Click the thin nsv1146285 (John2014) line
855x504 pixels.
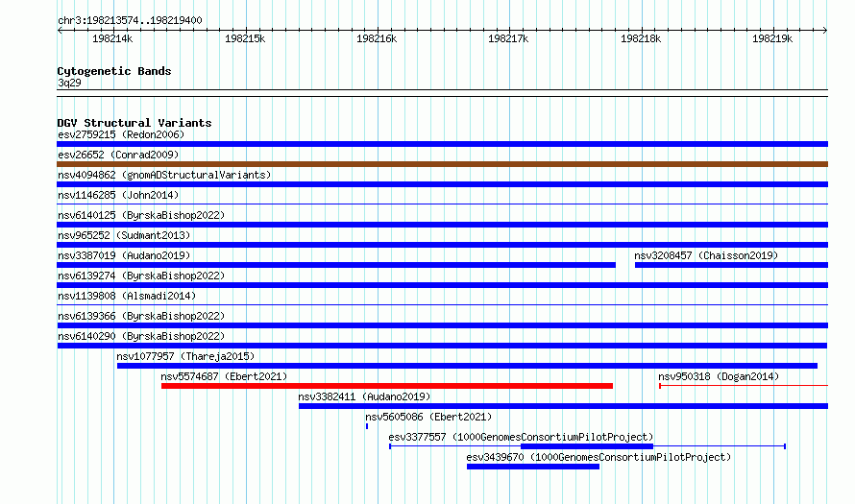(x=442, y=204)
